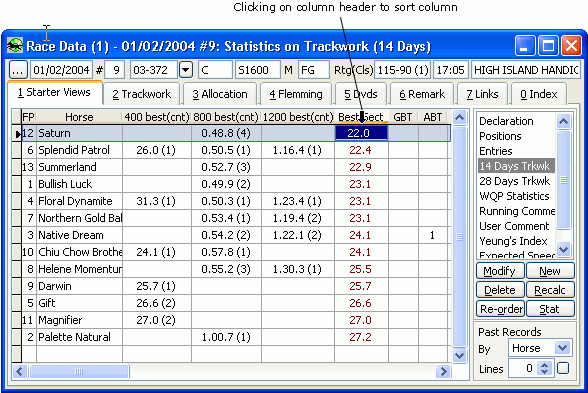Click the Stat button
This screenshot has width=588, height=393.
550,309
